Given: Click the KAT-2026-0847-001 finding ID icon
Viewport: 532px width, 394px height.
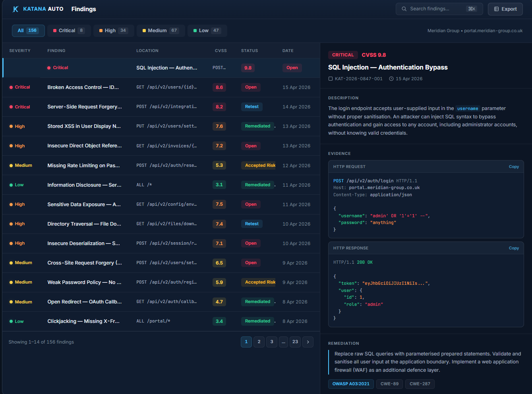Looking at the screenshot, I should point(331,79).
